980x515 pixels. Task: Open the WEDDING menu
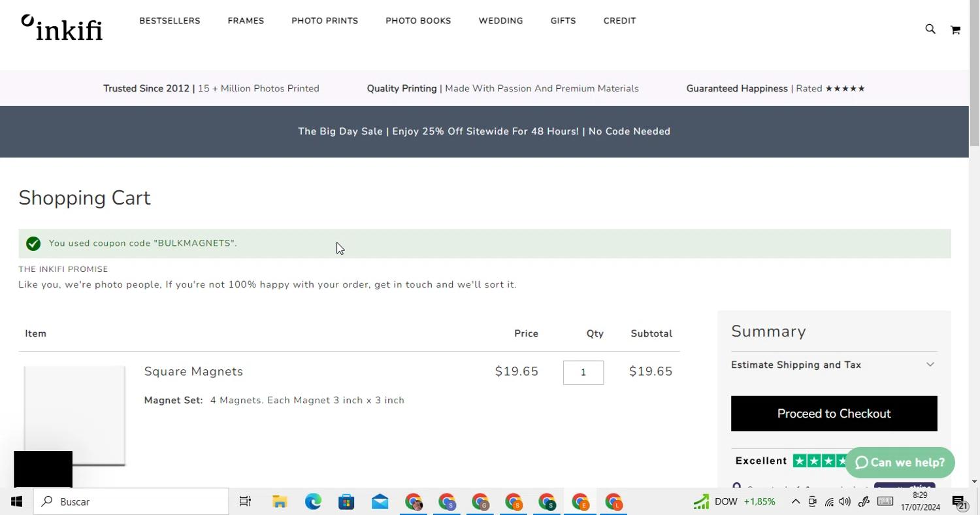click(x=500, y=21)
